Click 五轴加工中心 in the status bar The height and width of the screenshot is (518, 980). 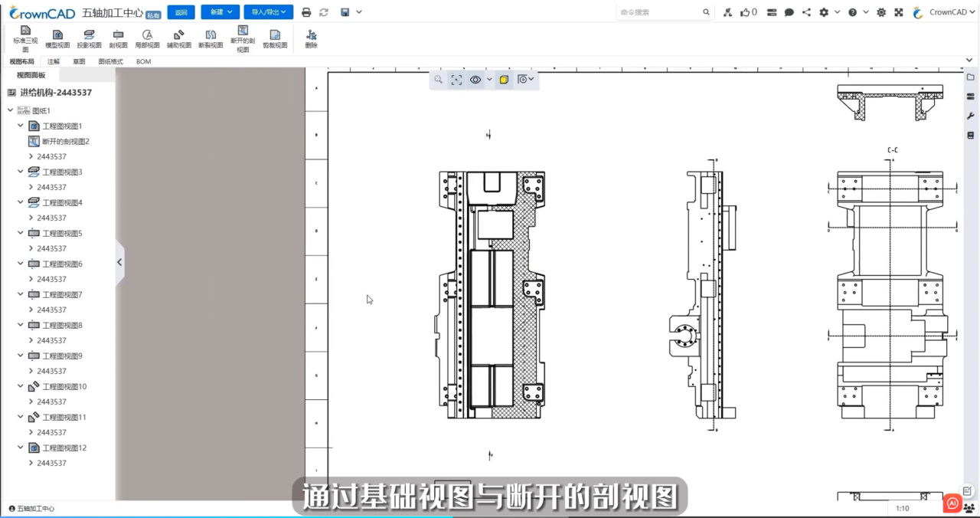pyautogui.click(x=35, y=509)
